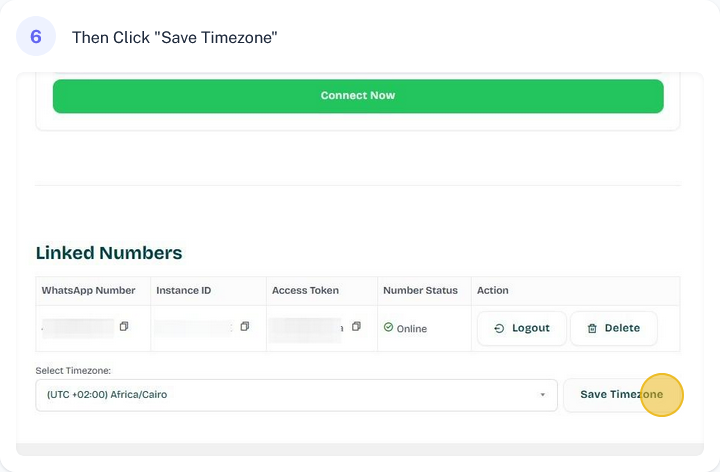The width and height of the screenshot is (720, 472).
Task: Click Save Timezone to save the setting
Action: (621, 395)
